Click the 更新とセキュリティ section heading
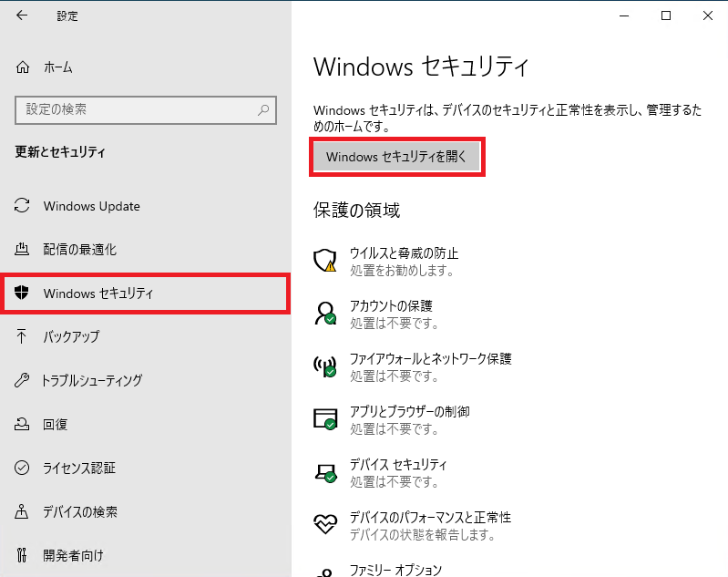The width and height of the screenshot is (728, 577). pos(60,152)
